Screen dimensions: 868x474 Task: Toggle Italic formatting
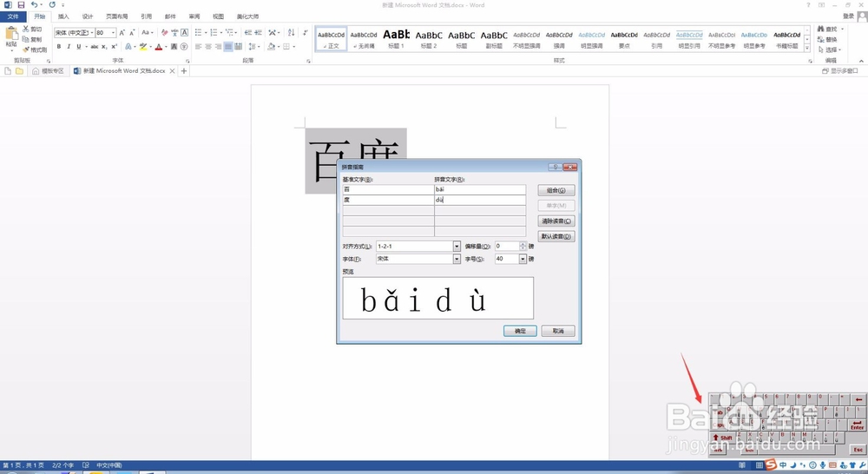point(69,47)
